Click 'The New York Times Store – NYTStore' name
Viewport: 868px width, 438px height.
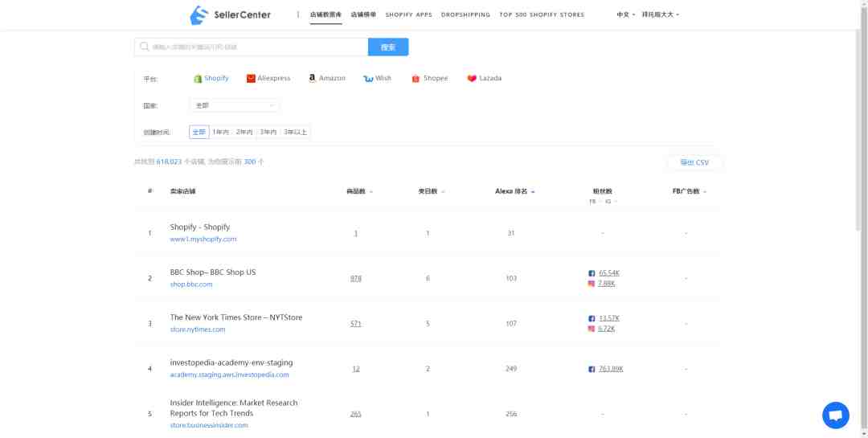point(235,317)
